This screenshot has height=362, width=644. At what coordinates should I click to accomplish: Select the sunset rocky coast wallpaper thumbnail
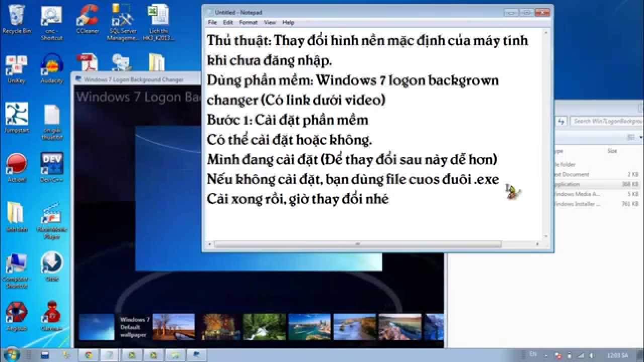[x=400, y=327]
